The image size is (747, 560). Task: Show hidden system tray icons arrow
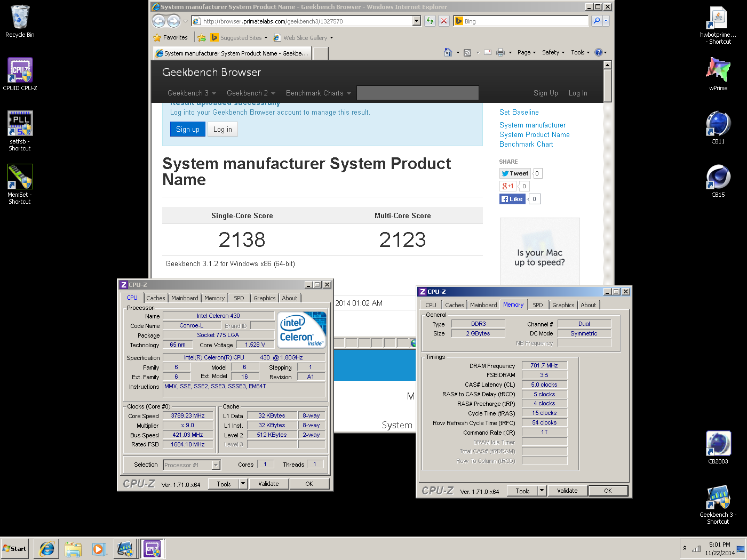coord(685,548)
